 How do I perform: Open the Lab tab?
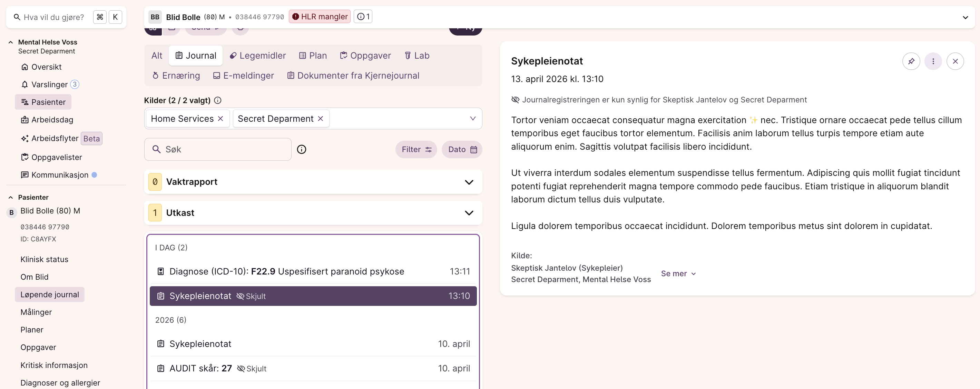[416, 56]
